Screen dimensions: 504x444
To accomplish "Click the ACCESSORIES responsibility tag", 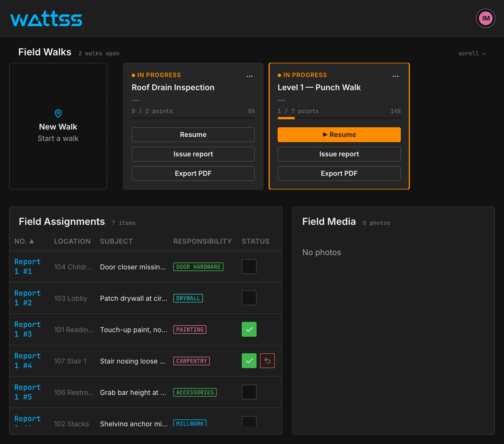I will 195,392.
